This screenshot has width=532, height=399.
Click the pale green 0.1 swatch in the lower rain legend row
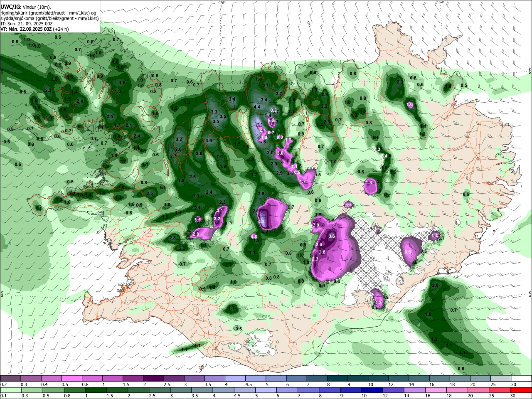[11, 390]
